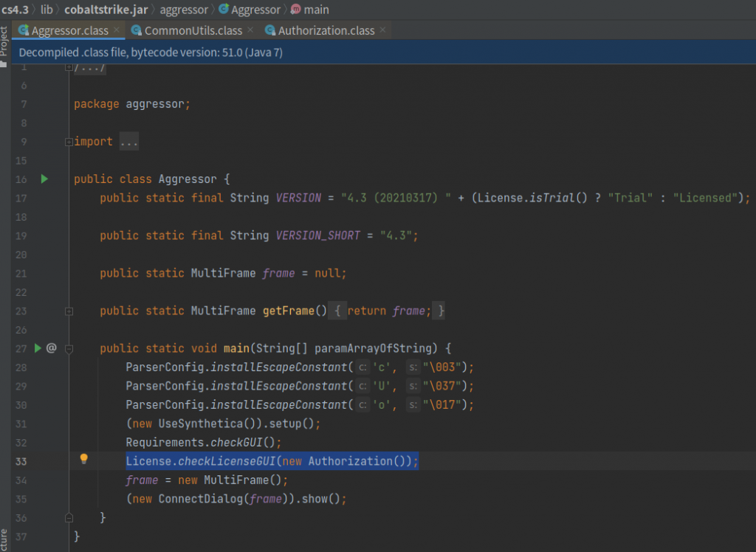Click the run icon beside the main method

38,348
